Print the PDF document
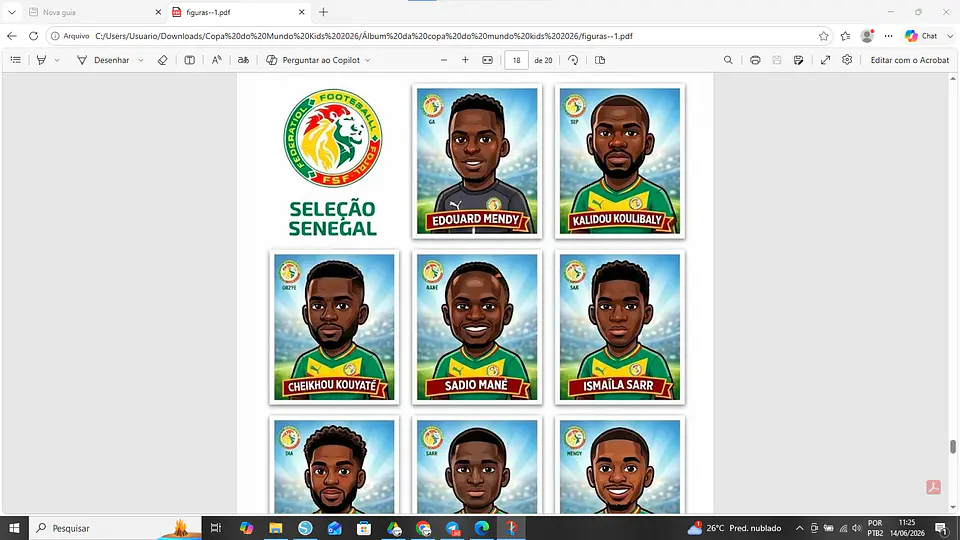The width and height of the screenshot is (960, 540). (755, 60)
